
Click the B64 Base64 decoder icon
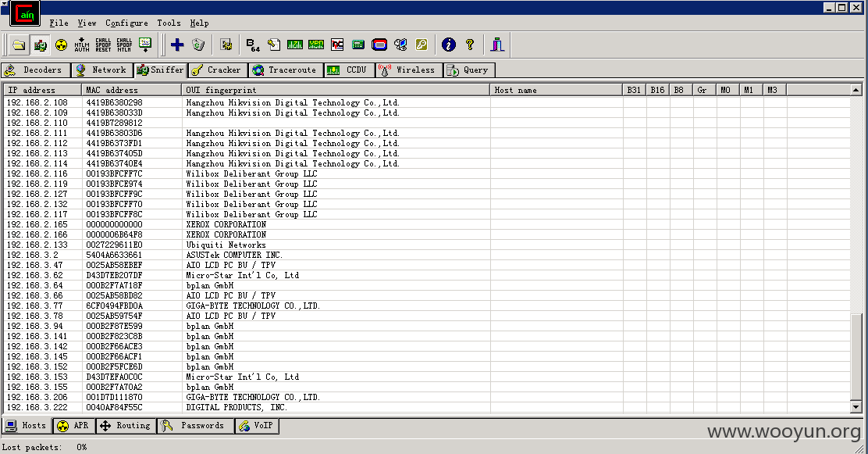coord(253,45)
